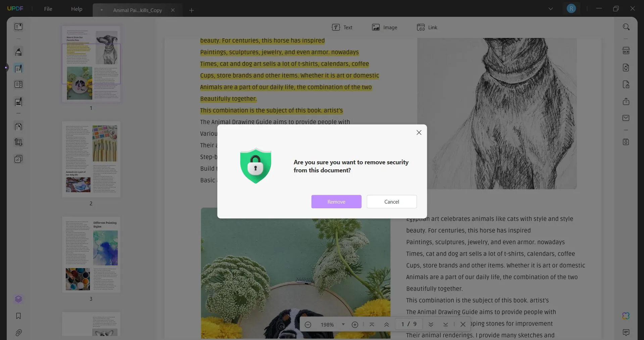The height and width of the screenshot is (340, 644).
Task: Click text 'This combination is the subject of this book. artist's' highlighted
Action: (271, 111)
